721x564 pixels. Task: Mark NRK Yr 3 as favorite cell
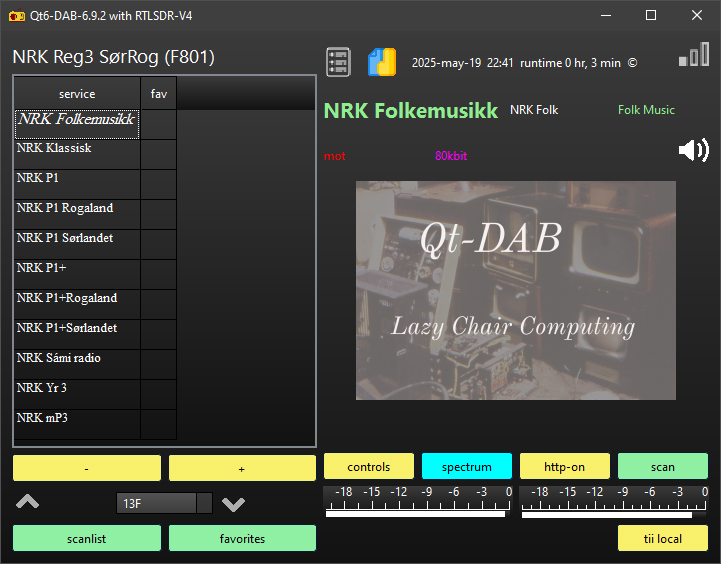point(159,394)
